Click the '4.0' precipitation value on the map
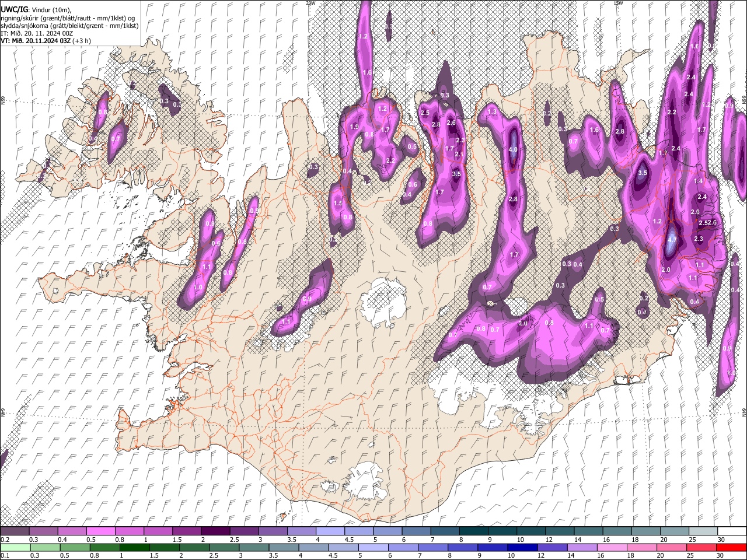The width and height of the screenshot is (747, 560). click(513, 150)
